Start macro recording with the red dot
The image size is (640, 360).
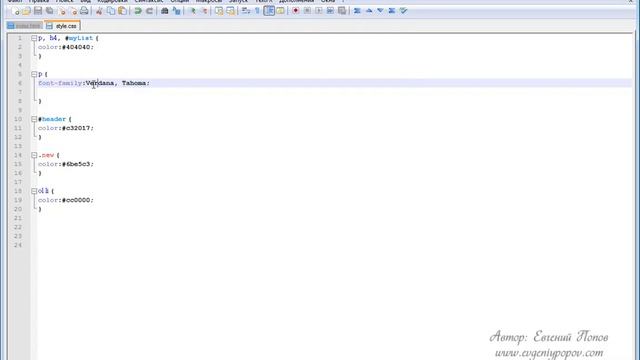(296, 11)
